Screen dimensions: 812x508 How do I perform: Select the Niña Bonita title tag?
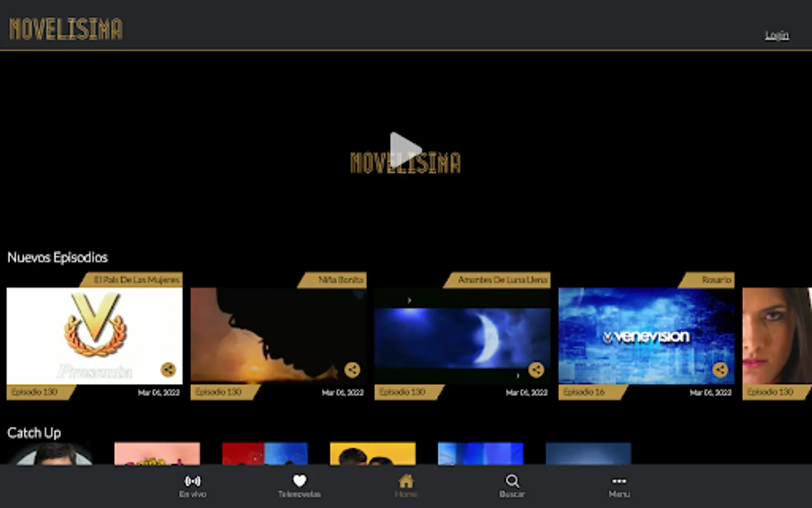point(332,280)
